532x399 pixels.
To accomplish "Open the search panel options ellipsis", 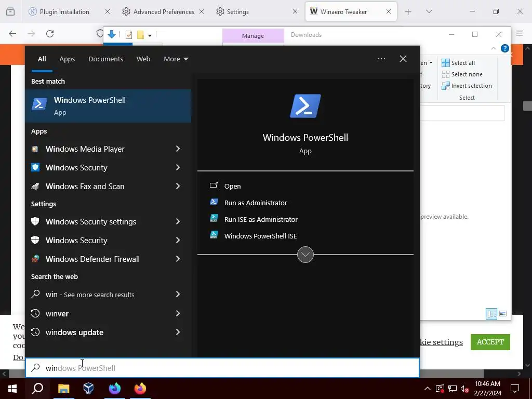I will click(381, 59).
